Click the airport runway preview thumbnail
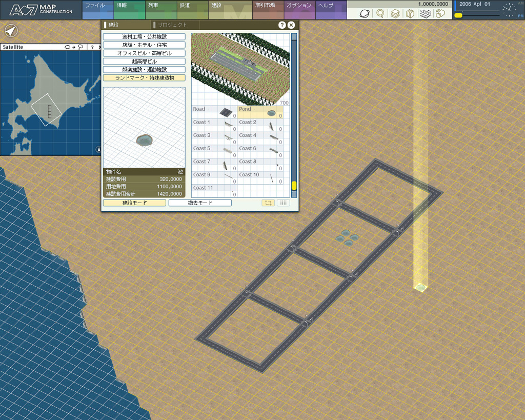The height and width of the screenshot is (420, 525). point(240,69)
